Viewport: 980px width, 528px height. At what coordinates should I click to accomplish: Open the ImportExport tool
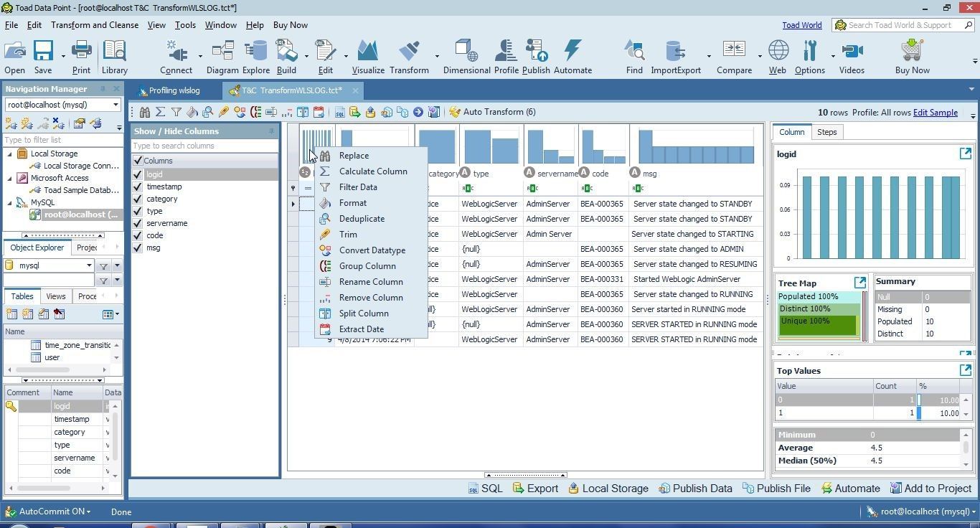pyautogui.click(x=675, y=57)
